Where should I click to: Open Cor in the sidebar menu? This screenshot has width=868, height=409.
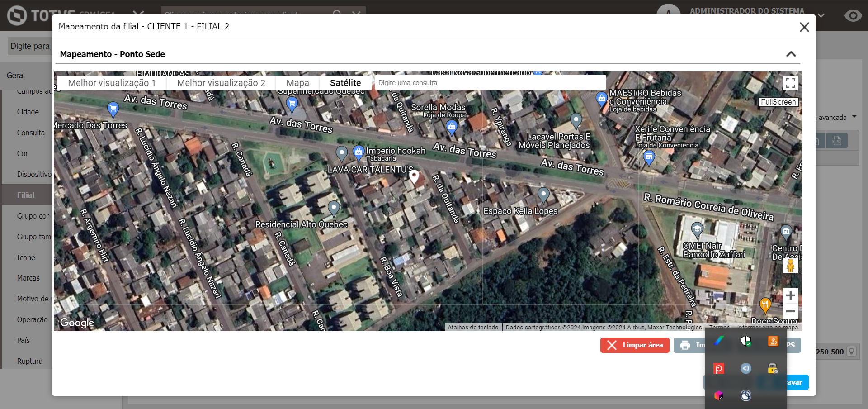tap(23, 153)
